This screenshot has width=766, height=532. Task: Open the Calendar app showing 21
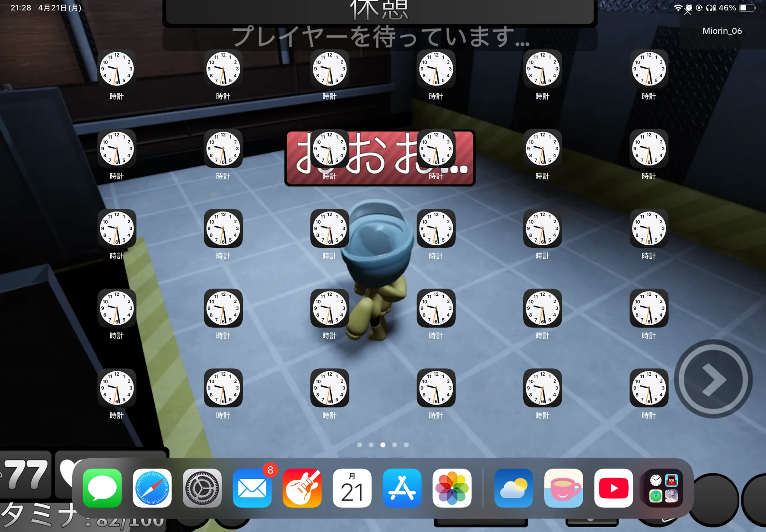tap(352, 488)
